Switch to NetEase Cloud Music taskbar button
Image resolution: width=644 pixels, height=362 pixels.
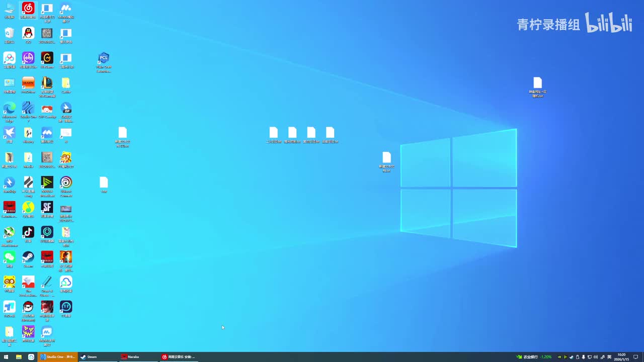point(180,357)
